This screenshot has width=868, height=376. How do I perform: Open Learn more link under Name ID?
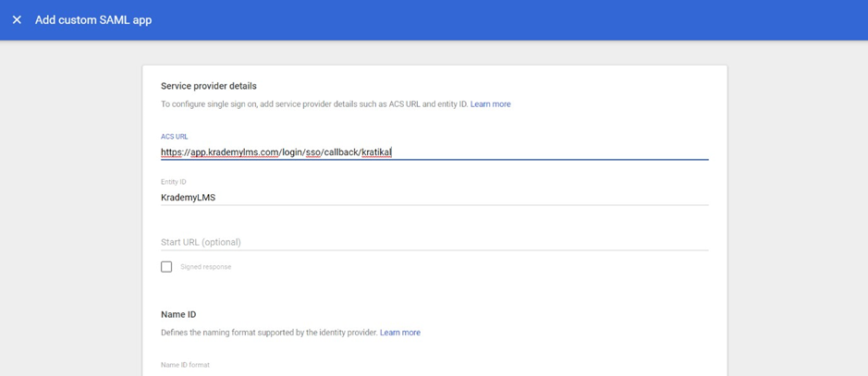coord(400,333)
